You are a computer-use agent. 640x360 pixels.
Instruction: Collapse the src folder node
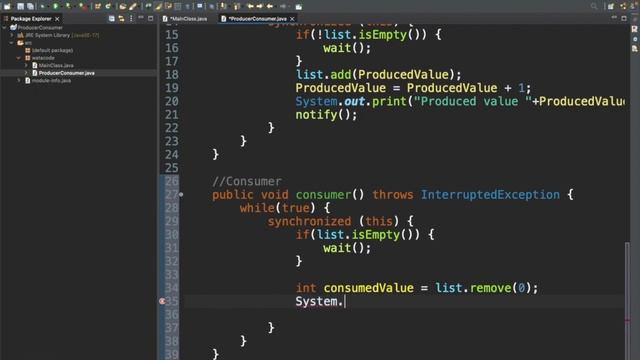tap(12, 42)
